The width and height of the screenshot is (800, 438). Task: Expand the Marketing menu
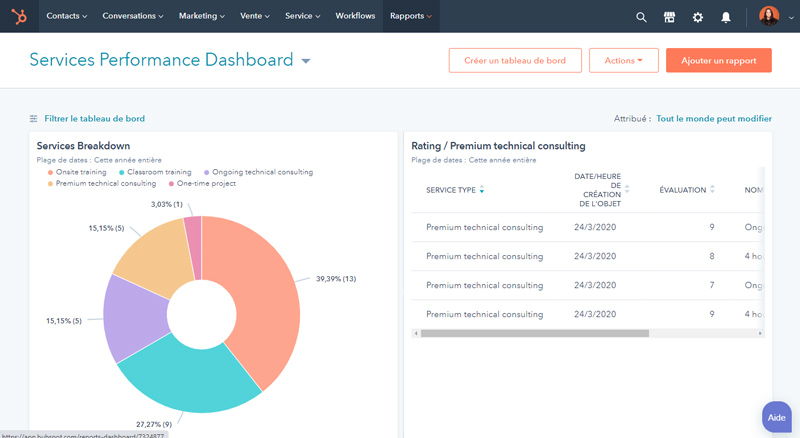click(x=202, y=16)
